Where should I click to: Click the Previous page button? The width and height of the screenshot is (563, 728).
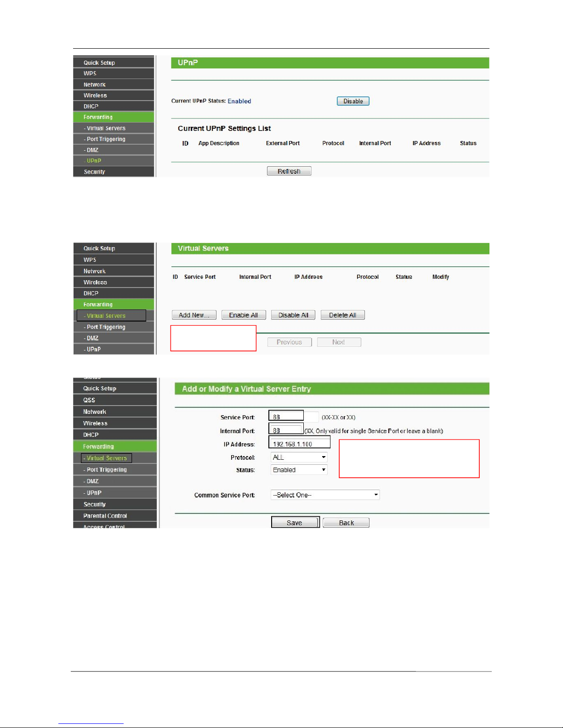click(290, 342)
